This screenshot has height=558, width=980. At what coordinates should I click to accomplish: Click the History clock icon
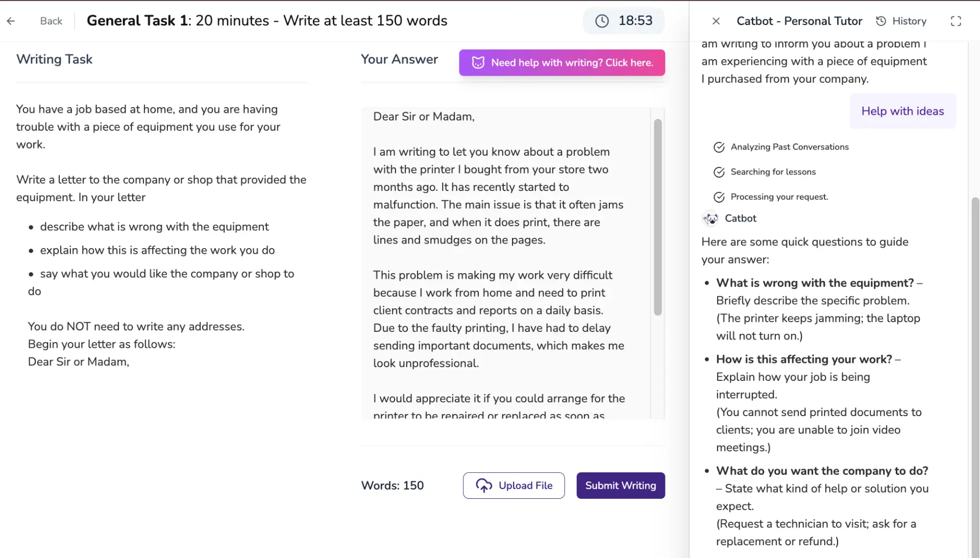click(x=881, y=21)
